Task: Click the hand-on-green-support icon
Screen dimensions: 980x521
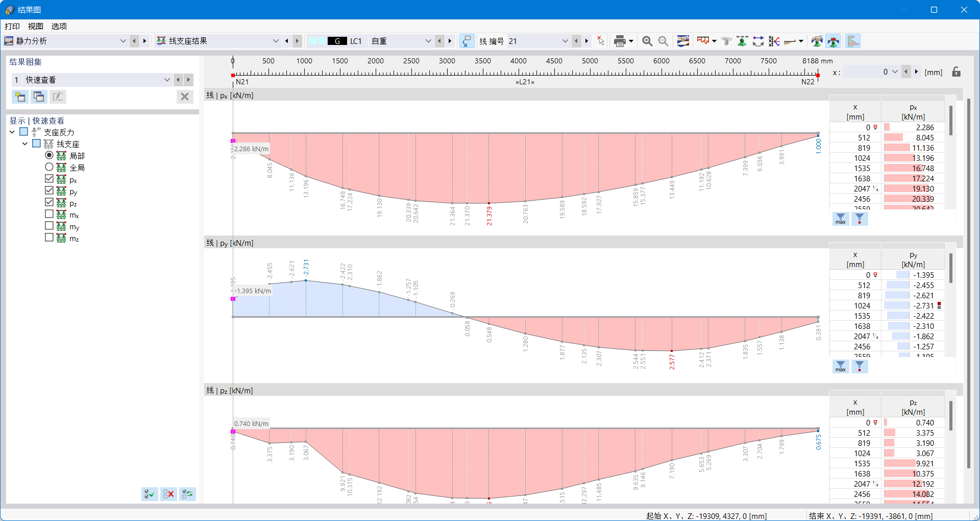Action: [817, 41]
